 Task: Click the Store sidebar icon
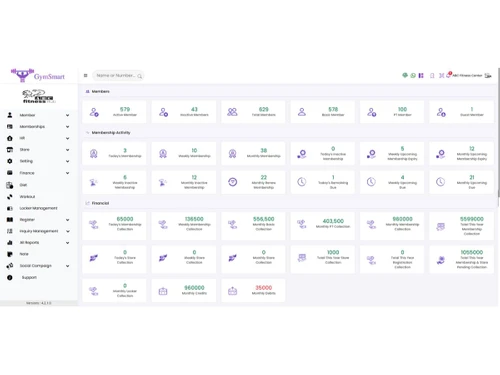[10, 150]
